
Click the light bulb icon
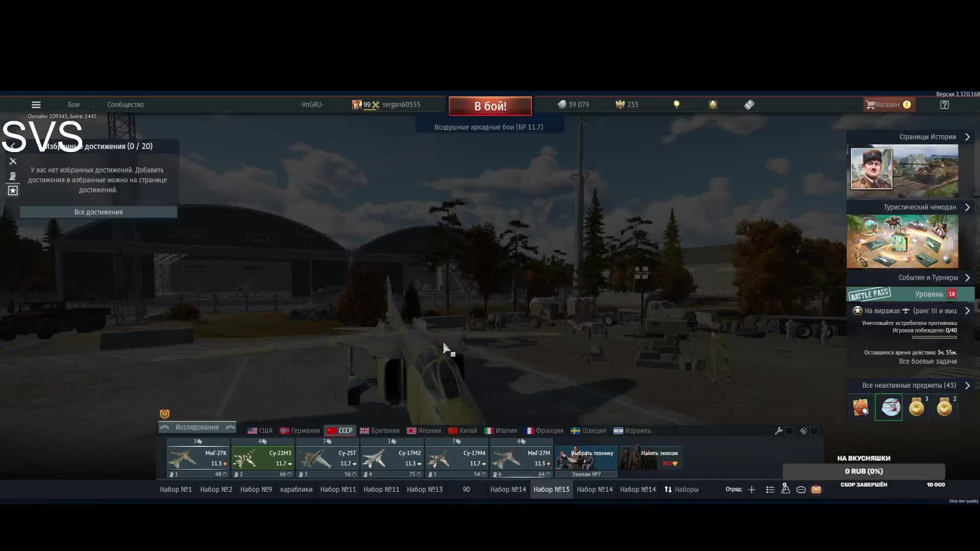[x=677, y=105]
